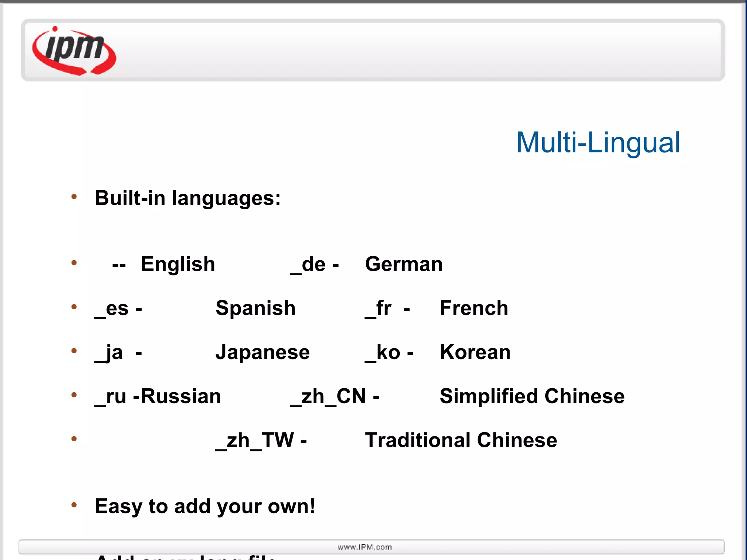Viewport: 747px width, 560px height.
Task: Select the word German
Action: [x=404, y=264]
